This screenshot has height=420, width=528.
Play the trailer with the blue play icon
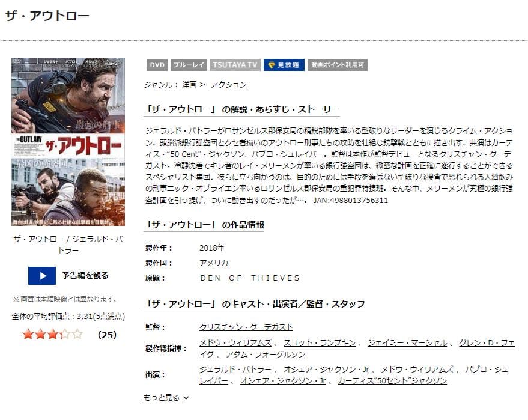pyautogui.click(x=42, y=276)
